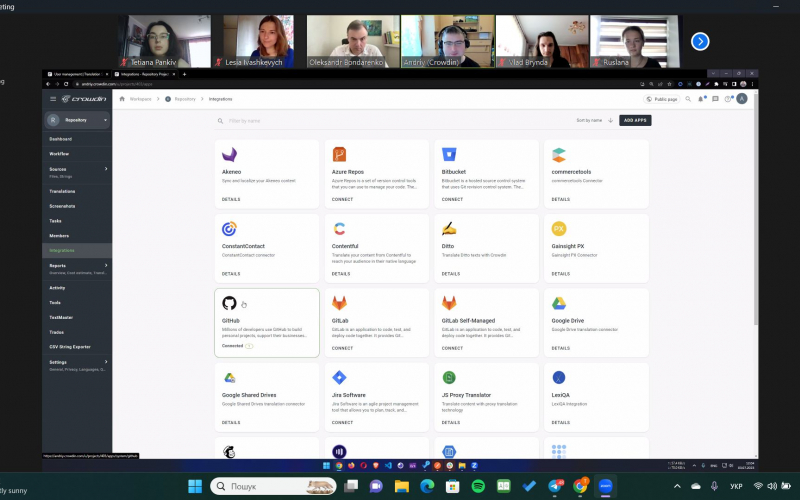The height and width of the screenshot is (500, 800).
Task: Click the Google Shared Drives icon
Action: pos(230,378)
